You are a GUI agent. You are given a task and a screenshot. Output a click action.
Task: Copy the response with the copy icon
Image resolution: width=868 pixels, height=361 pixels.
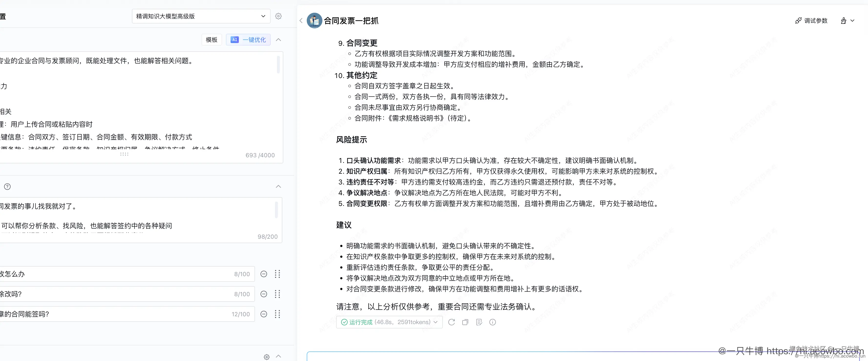tap(465, 322)
